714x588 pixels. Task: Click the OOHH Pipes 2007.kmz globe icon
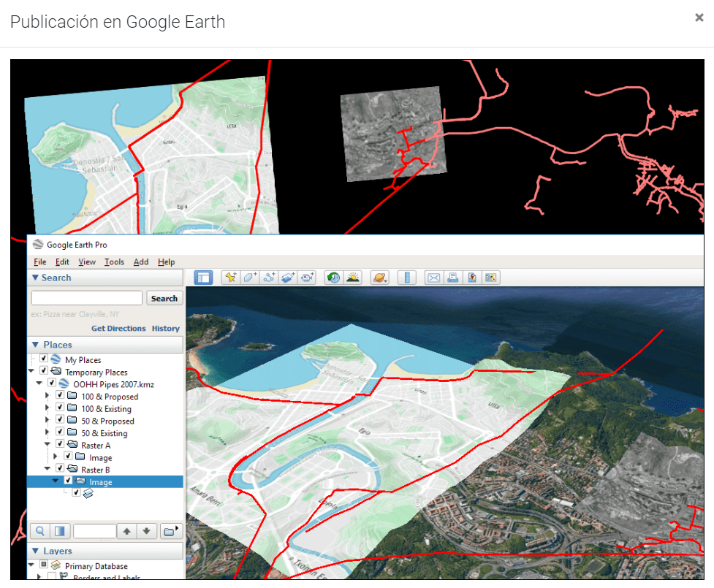(x=64, y=383)
